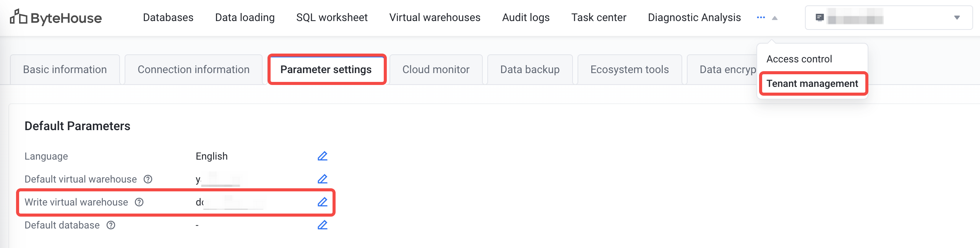Image resolution: width=980 pixels, height=248 pixels.
Task: Click the up arrow beside ellipsis
Action: click(x=775, y=18)
